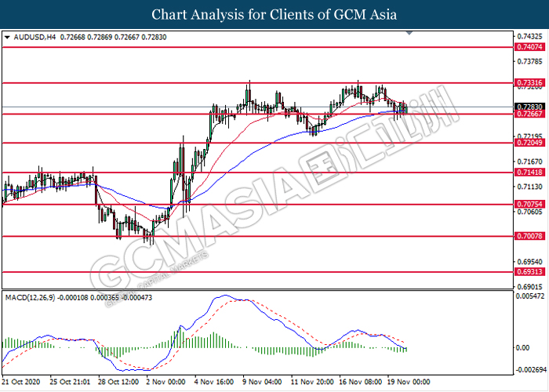This screenshot has width=549, height=392.
Task: Click the 0.70754 level price label
Action: (529, 204)
